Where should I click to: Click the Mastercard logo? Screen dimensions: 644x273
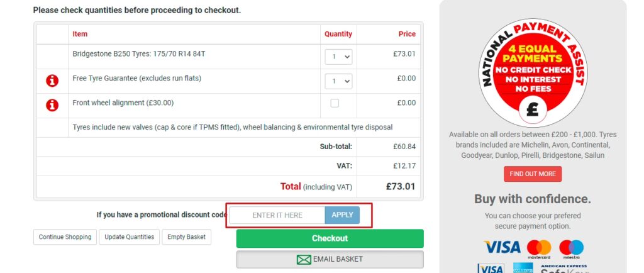click(x=538, y=248)
